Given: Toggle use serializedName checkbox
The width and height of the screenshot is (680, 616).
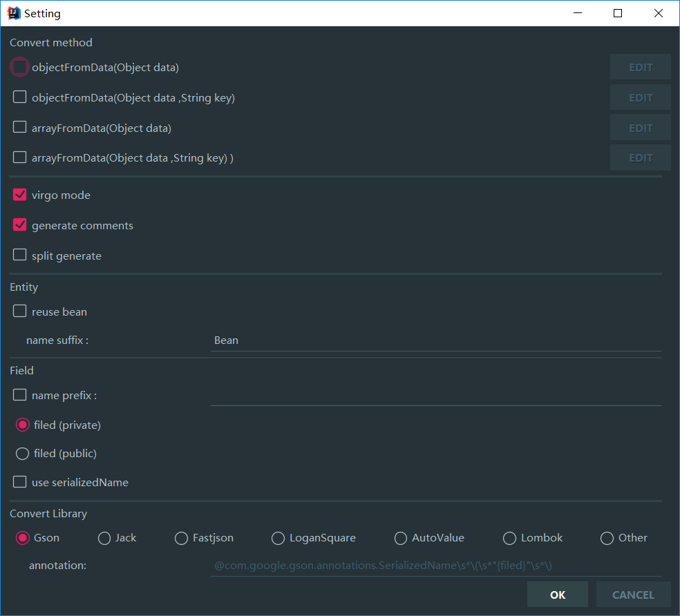Looking at the screenshot, I should 20,482.
